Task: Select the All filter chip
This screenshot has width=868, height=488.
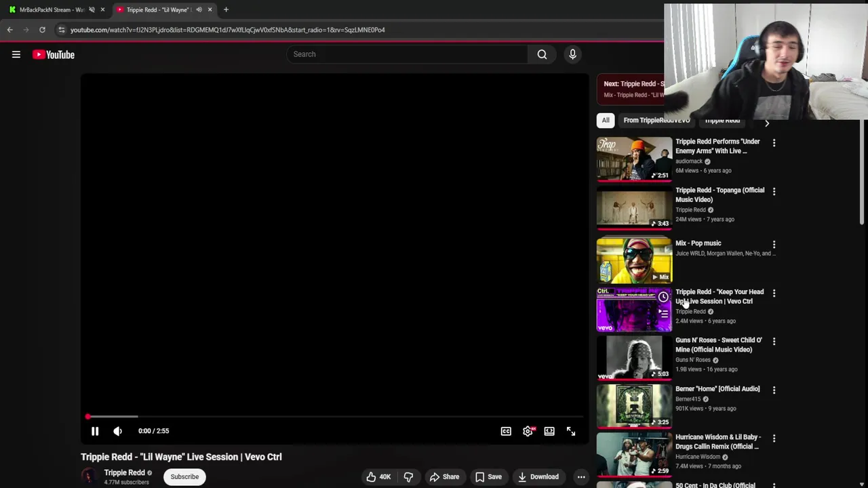Action: [x=606, y=121]
